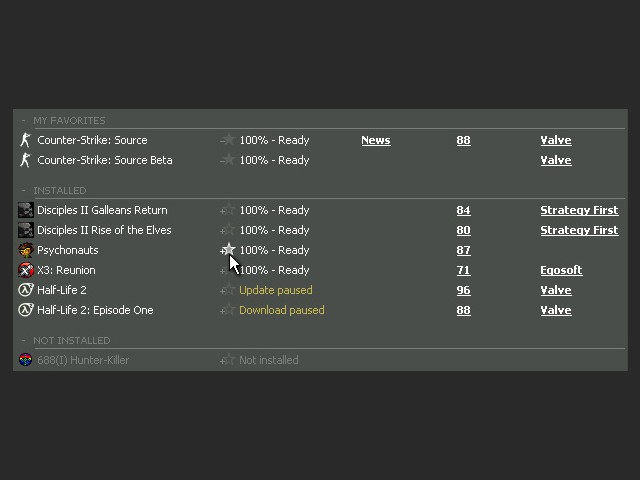Collapse the MY FAVORITES section
This screenshot has width=640, height=480.
coord(23,120)
